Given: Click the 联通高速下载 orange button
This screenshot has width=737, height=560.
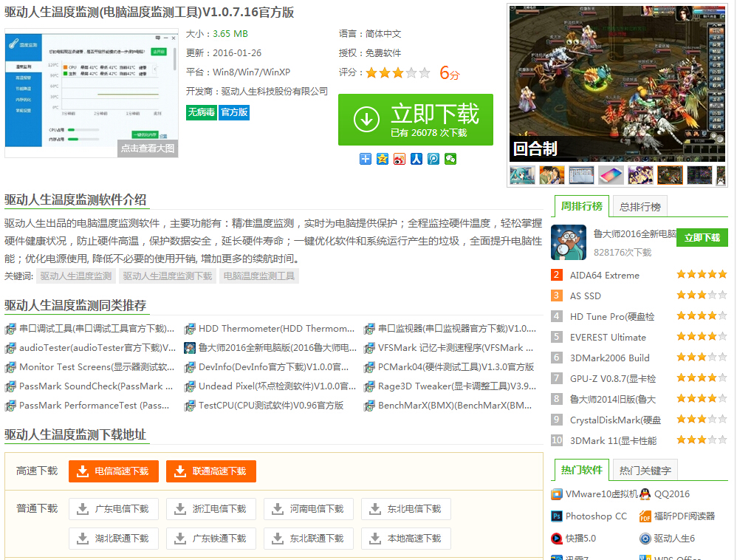Looking at the screenshot, I should tap(211, 471).
